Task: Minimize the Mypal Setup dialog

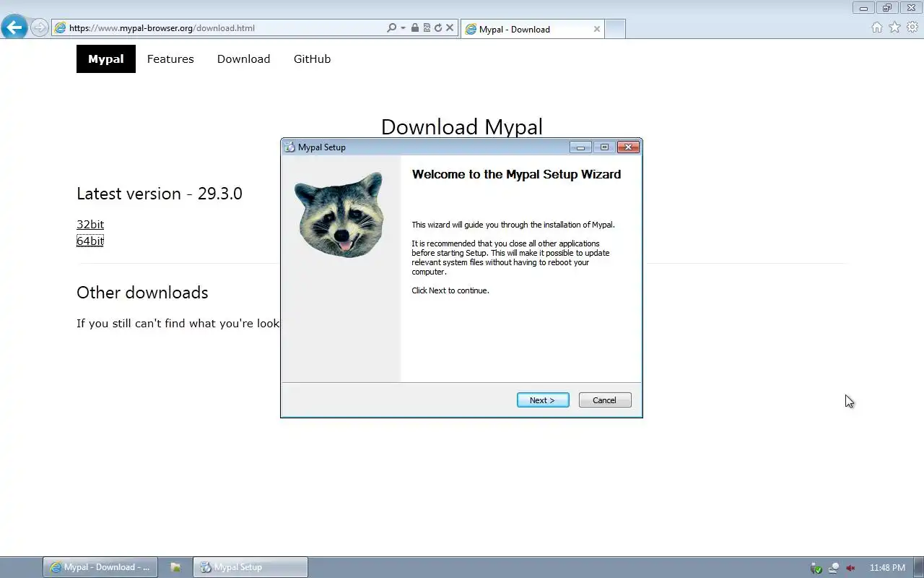Action: pyautogui.click(x=580, y=147)
